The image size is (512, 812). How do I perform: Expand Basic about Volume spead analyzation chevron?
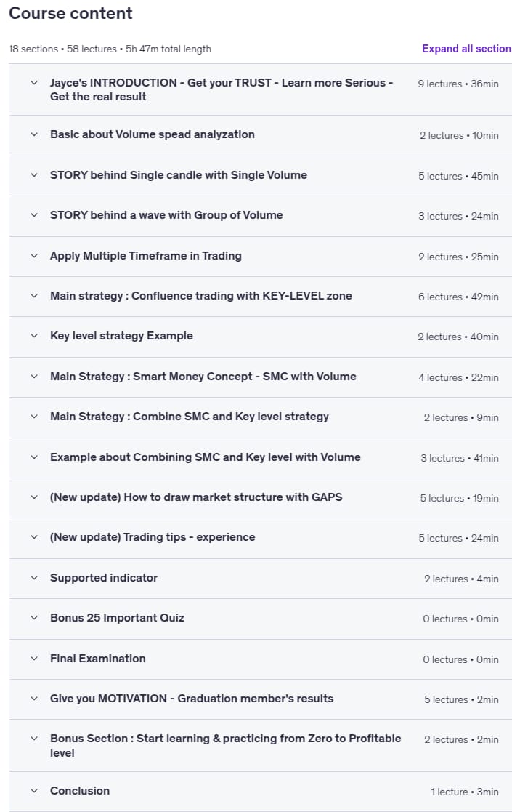coord(34,134)
